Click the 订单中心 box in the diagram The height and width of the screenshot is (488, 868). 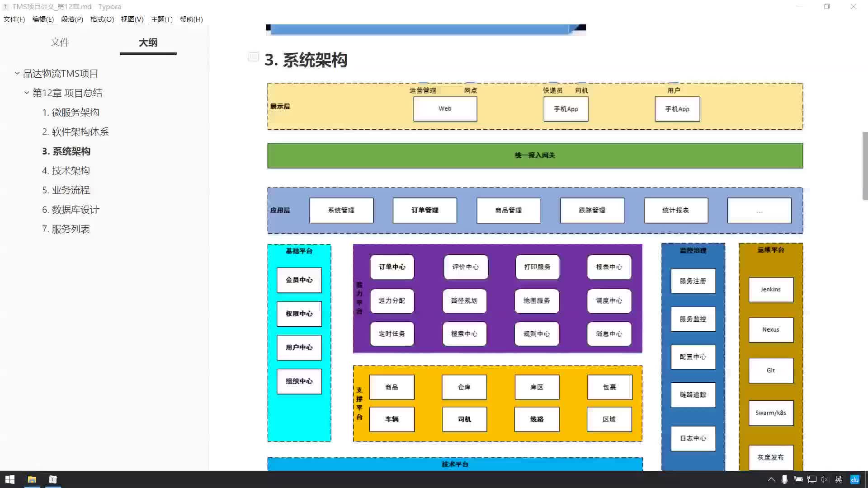tap(392, 267)
